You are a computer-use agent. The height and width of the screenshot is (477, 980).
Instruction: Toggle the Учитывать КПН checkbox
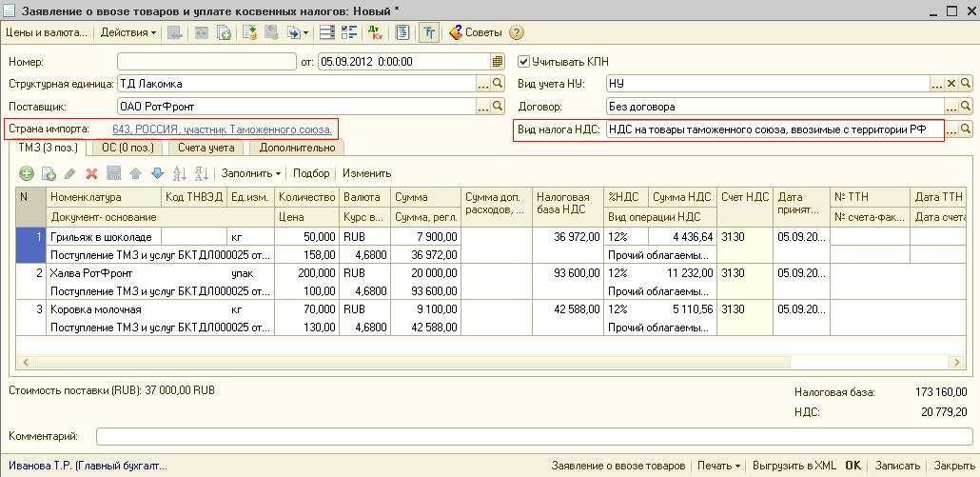pyautogui.click(x=523, y=62)
